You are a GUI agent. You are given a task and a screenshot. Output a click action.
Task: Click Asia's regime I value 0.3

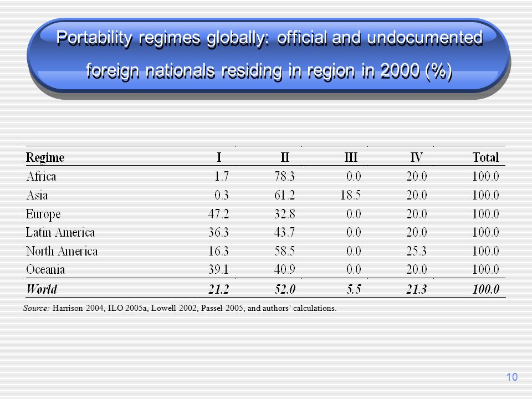pos(222,195)
